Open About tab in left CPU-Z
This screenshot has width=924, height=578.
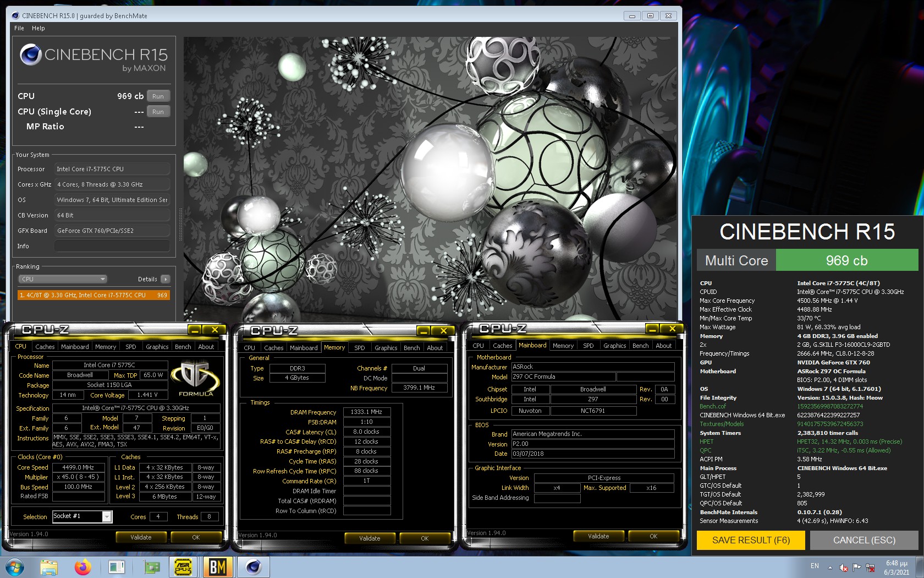click(x=206, y=347)
